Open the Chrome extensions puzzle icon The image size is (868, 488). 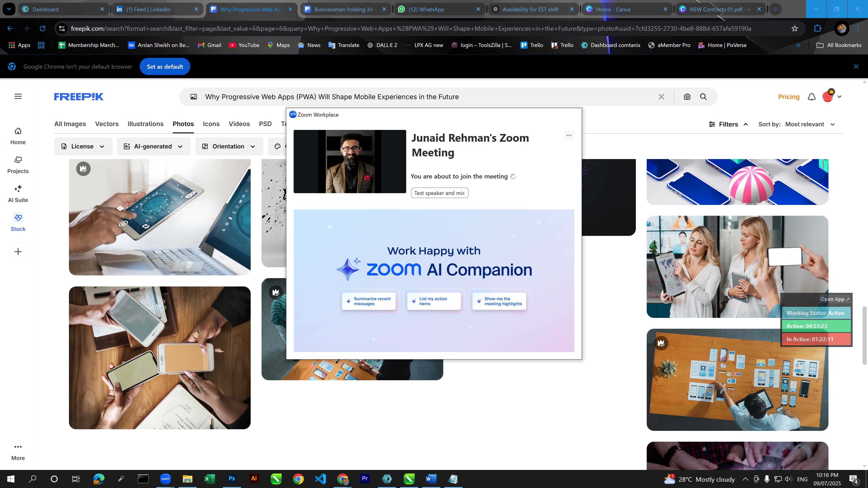817,29
